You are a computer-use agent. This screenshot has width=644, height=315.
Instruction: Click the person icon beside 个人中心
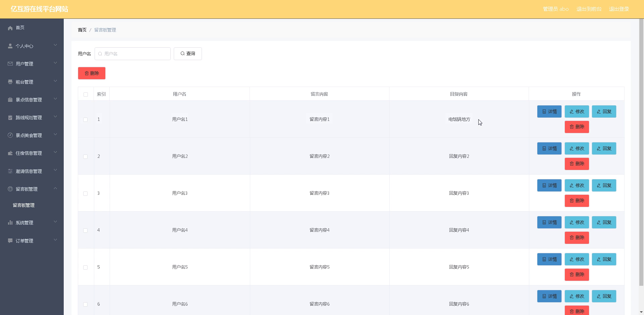[x=10, y=46]
